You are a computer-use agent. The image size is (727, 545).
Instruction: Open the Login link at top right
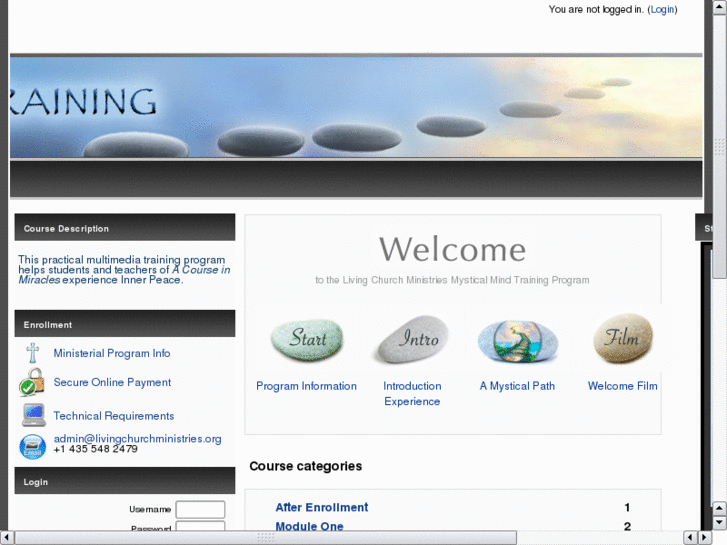click(x=662, y=9)
